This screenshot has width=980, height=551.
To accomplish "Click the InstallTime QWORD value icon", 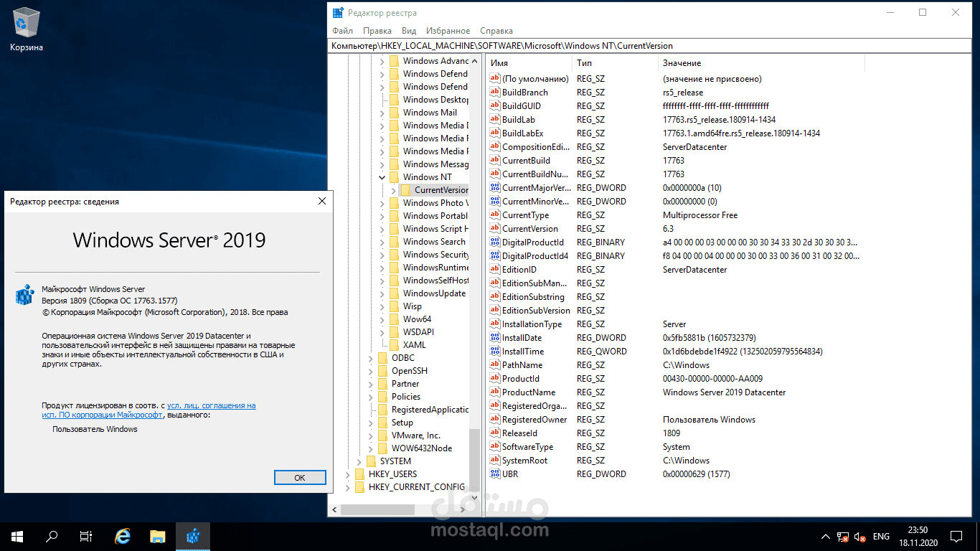I will pos(494,351).
